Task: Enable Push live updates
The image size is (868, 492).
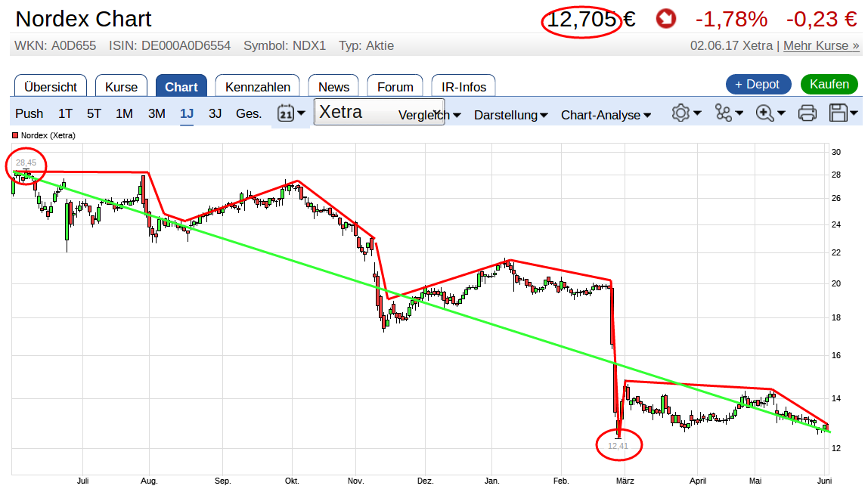Action: point(29,113)
